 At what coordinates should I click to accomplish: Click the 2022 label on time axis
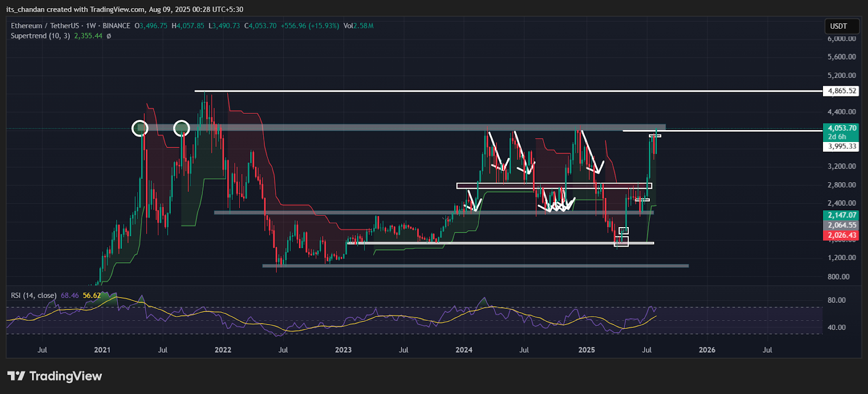223,350
